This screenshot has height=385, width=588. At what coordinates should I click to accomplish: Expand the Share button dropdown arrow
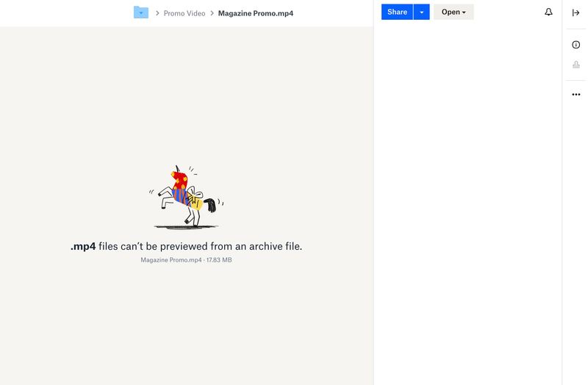pyautogui.click(x=421, y=12)
